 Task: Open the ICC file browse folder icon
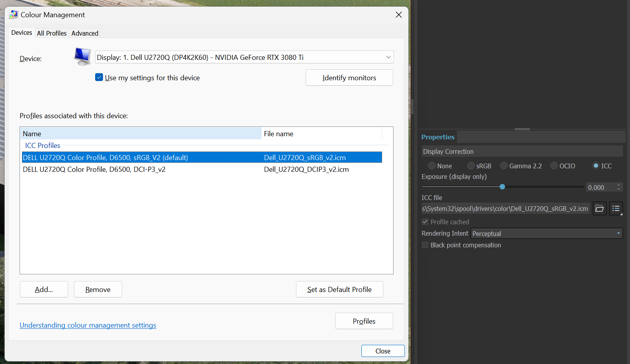[x=599, y=209]
